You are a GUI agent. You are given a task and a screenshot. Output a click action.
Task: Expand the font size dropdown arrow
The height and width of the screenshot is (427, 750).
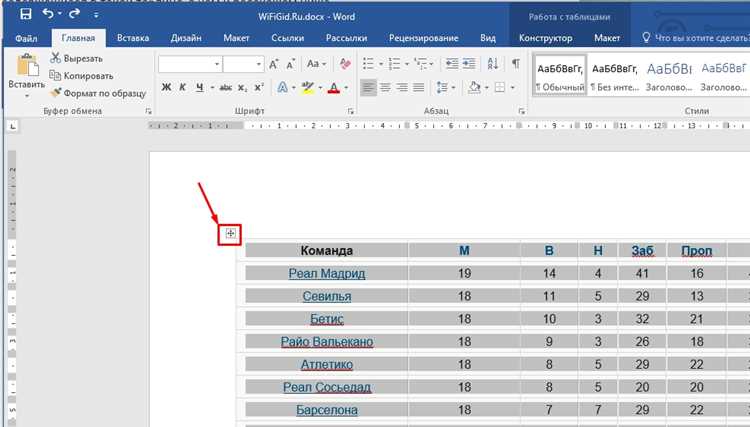click(259, 64)
